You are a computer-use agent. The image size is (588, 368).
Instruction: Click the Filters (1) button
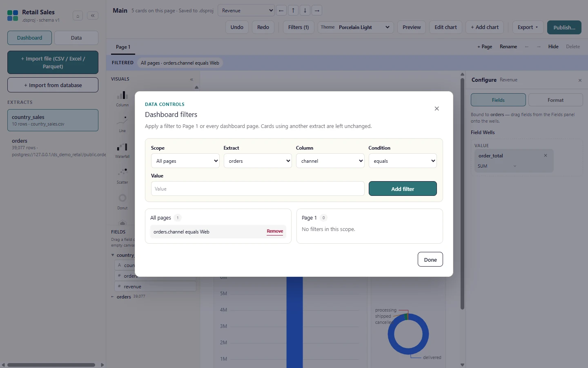point(298,27)
